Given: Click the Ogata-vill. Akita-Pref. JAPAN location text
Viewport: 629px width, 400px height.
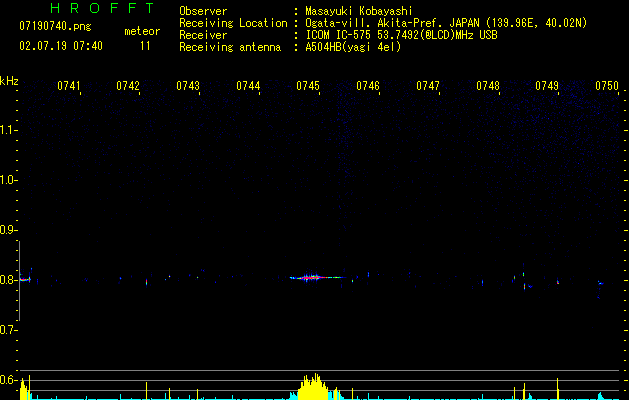Looking at the screenshot, I should [x=446, y=23].
